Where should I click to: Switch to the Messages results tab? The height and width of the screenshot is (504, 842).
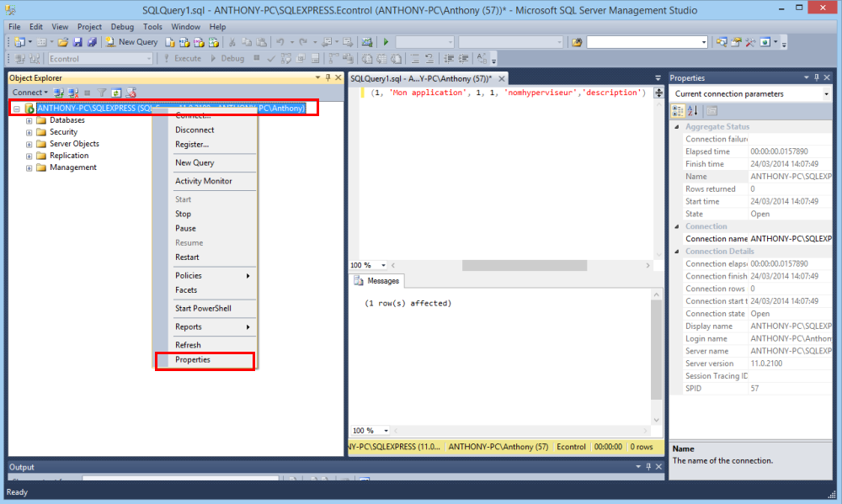377,281
